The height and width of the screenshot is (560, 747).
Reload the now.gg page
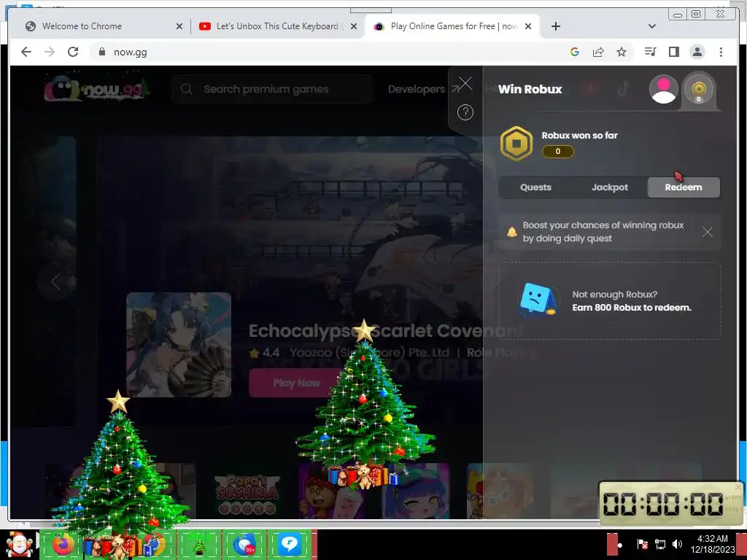pos(73,52)
